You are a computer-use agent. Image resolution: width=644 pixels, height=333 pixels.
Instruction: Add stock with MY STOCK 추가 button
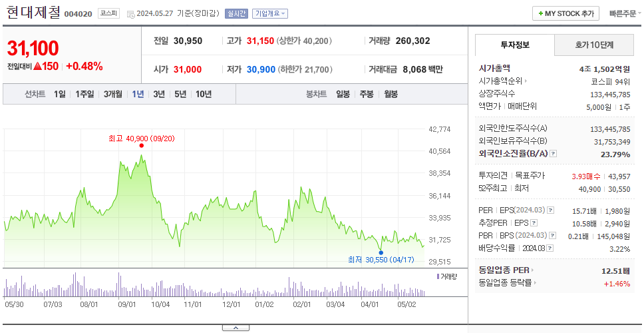pos(566,13)
